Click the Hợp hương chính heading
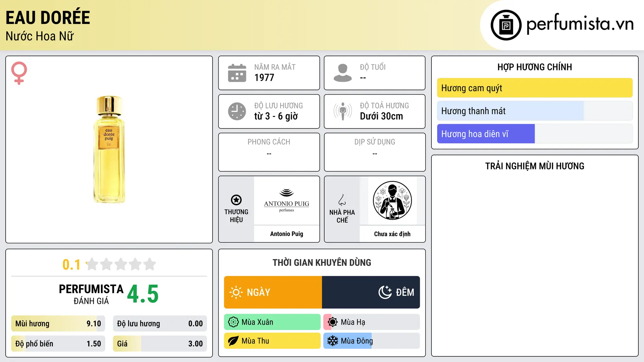 [535, 67]
